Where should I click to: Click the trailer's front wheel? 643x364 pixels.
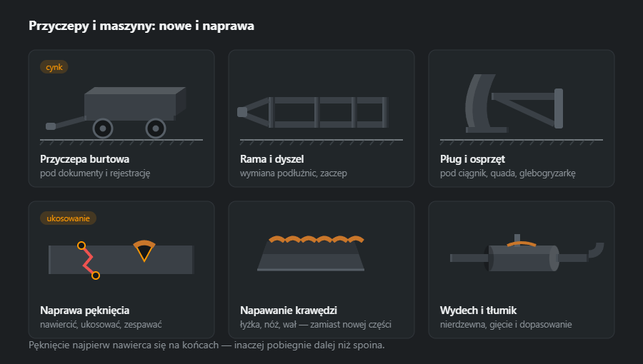103,128
